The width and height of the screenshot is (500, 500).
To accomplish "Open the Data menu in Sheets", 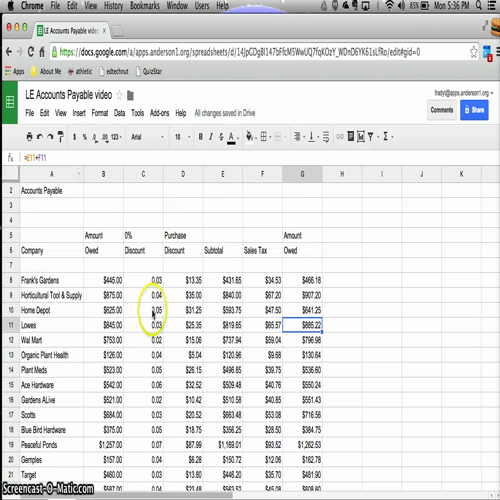I will click(119, 113).
